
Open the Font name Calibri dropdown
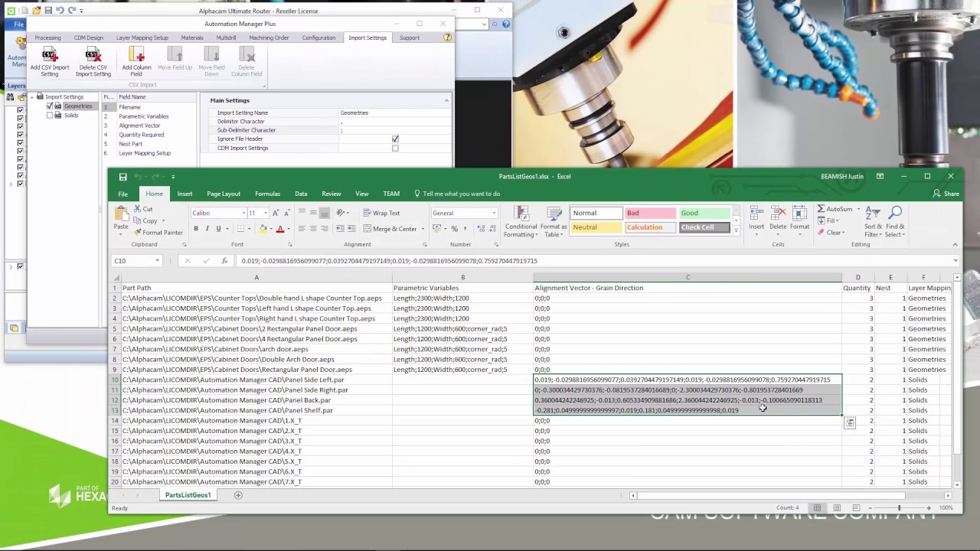(243, 214)
